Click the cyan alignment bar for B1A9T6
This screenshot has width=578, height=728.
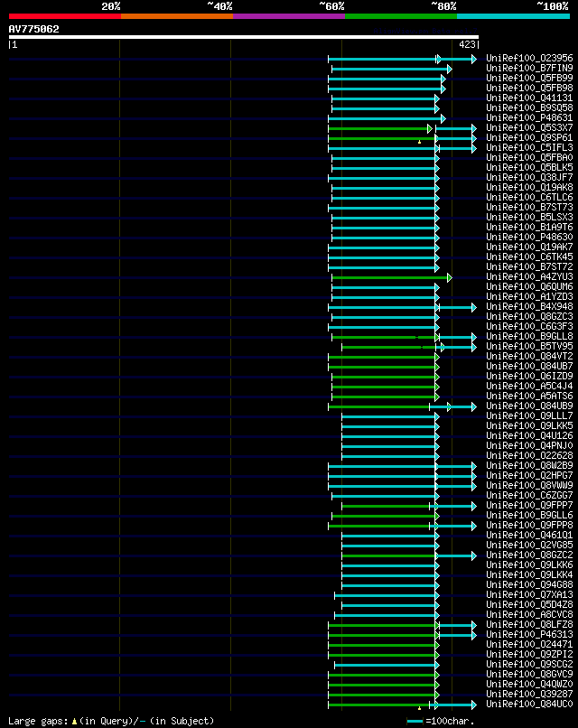click(385, 228)
